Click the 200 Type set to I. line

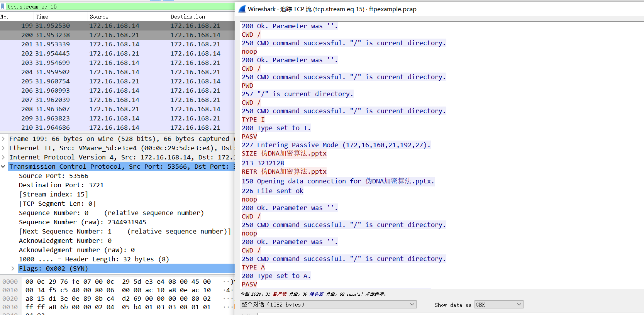click(x=276, y=128)
